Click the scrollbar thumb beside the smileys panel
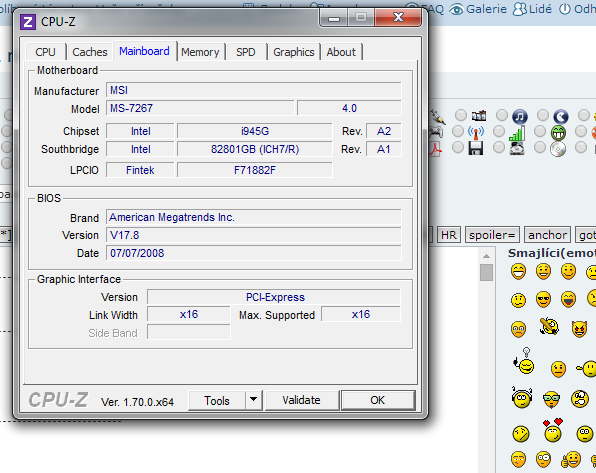The image size is (596, 473). [486, 272]
